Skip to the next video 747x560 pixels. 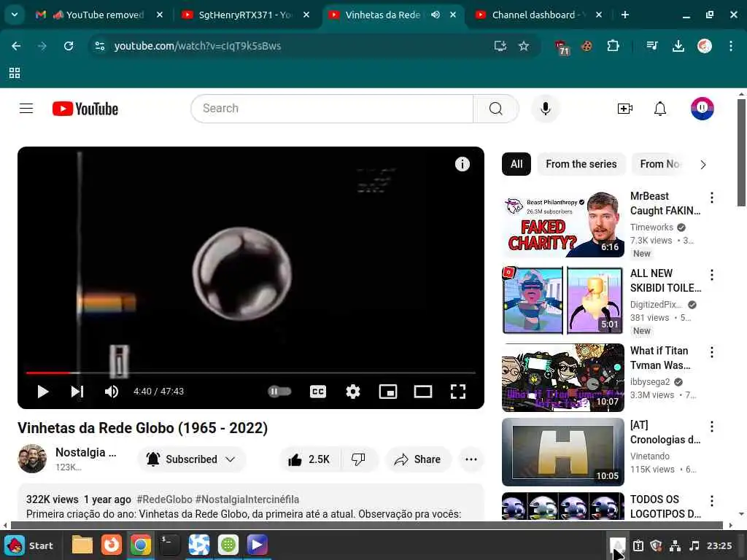click(77, 392)
